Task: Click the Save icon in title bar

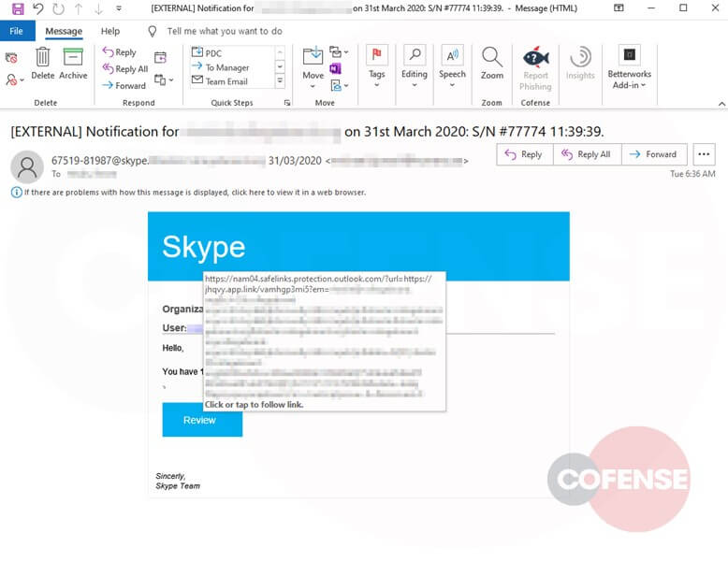Action: 18,8
